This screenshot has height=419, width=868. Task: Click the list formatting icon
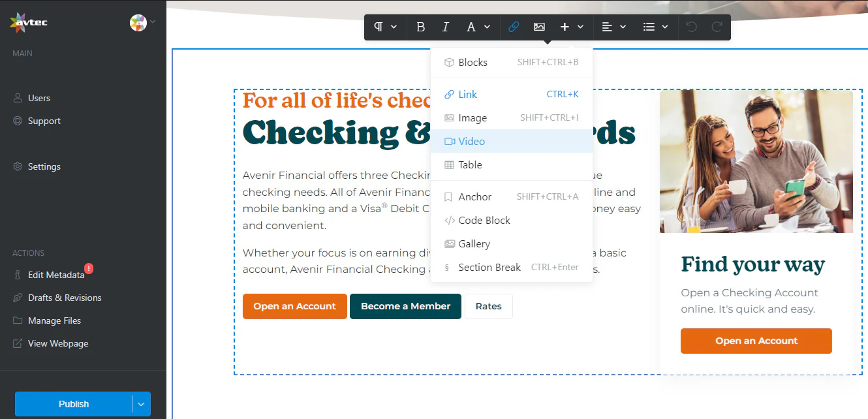(x=649, y=27)
